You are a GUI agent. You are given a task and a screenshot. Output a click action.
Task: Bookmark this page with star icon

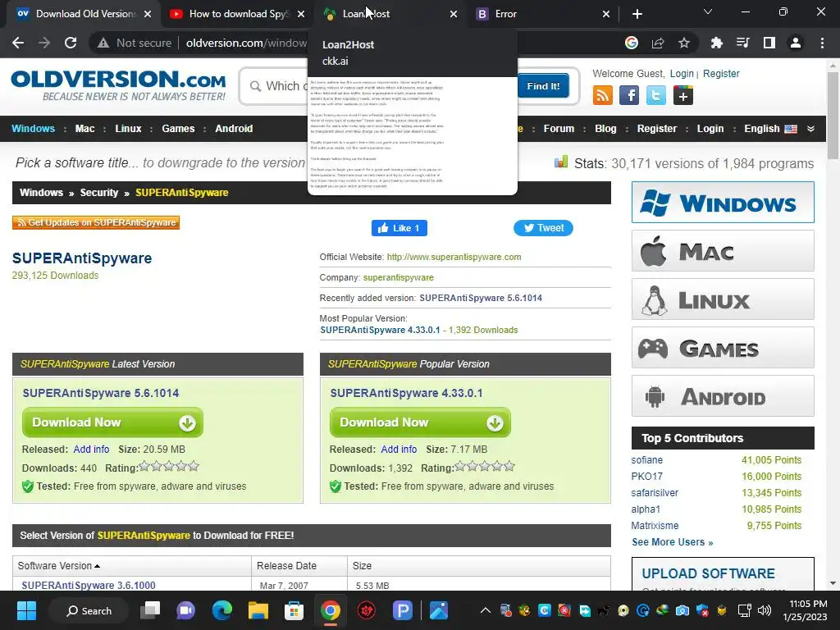coord(684,43)
